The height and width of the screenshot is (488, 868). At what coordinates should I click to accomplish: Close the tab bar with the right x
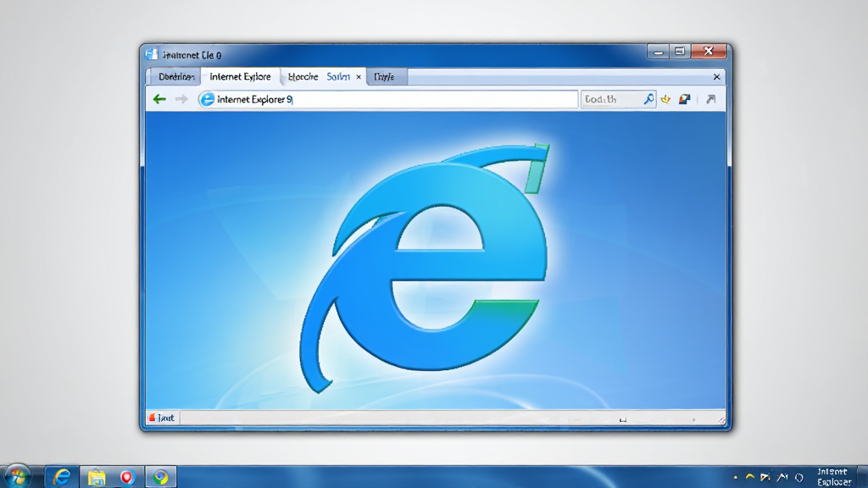[x=717, y=77]
